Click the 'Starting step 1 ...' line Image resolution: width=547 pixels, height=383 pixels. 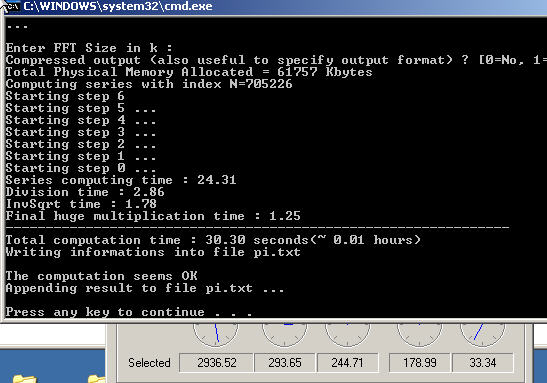[81, 156]
